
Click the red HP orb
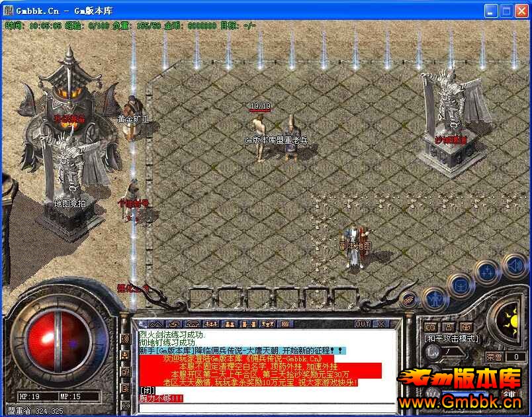(58, 341)
